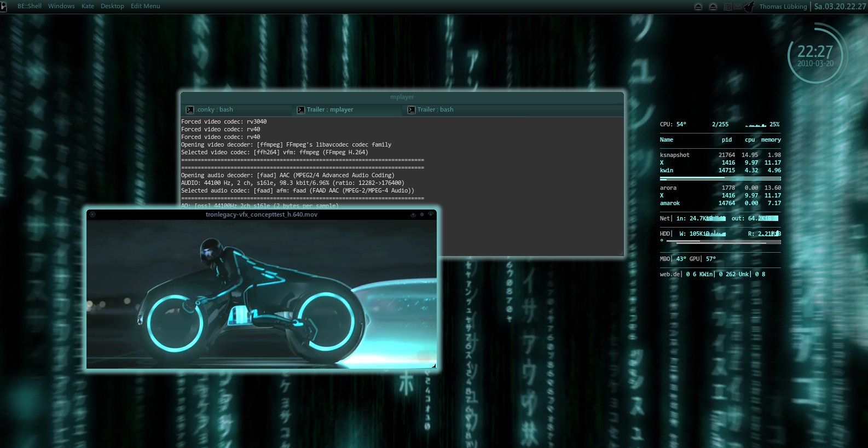Viewport: 868px width, 448px height.
Task: Maximize the tronlegacy video window
Action: pos(422,214)
